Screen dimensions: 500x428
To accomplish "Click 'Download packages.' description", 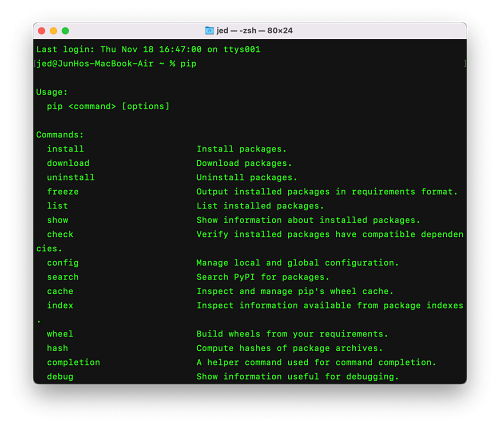I will point(244,163).
